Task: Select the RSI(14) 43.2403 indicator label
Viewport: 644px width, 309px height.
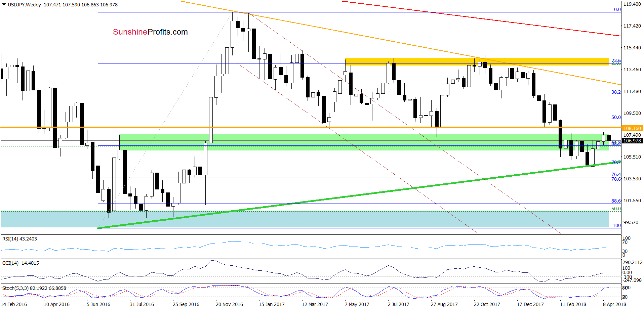Action: (19, 239)
